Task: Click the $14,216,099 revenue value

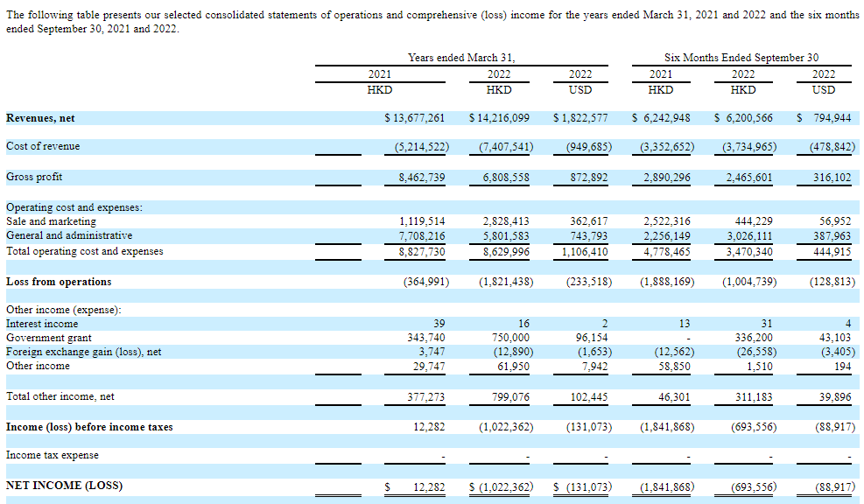Action: coord(499,118)
